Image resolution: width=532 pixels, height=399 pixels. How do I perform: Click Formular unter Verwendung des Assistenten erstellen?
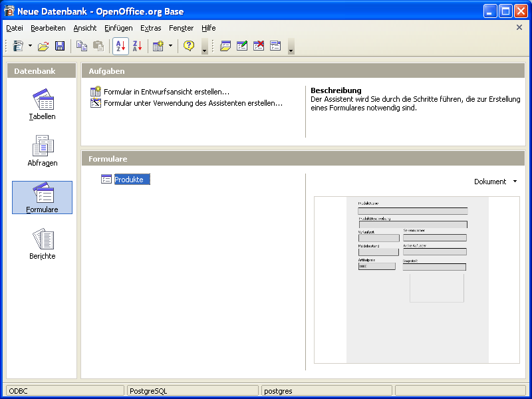(x=193, y=103)
